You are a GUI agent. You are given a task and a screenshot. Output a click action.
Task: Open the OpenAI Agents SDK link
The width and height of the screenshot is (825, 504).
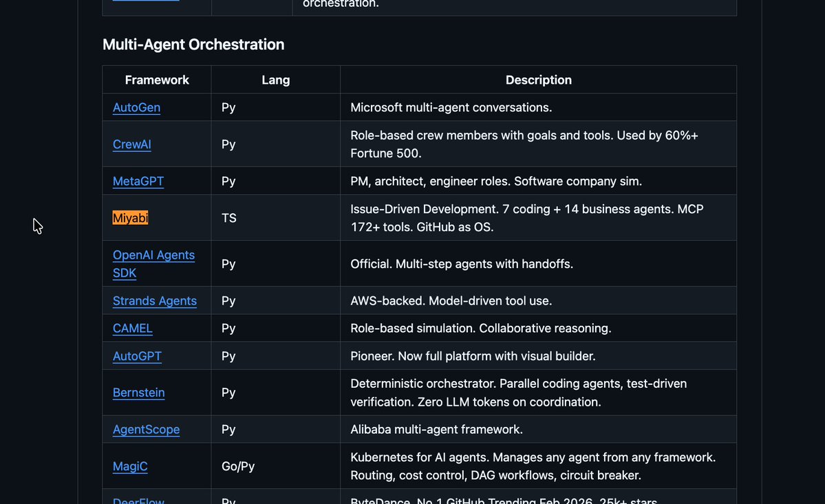153,264
